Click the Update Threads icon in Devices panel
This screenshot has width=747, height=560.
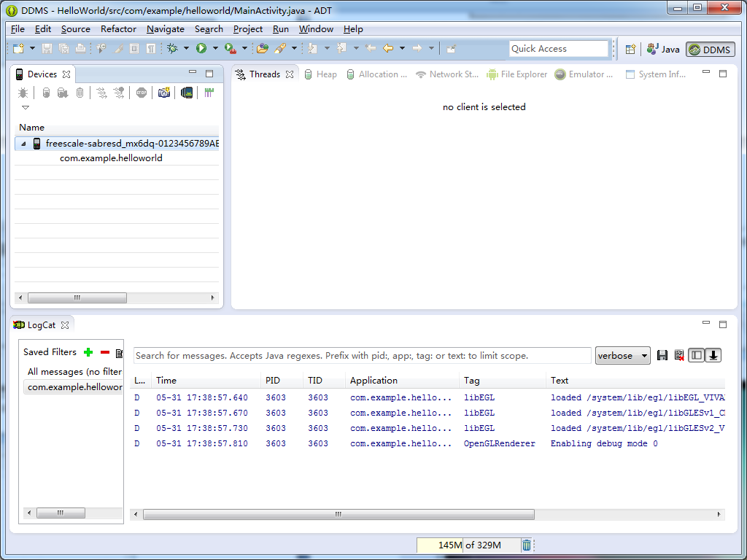tap(101, 93)
